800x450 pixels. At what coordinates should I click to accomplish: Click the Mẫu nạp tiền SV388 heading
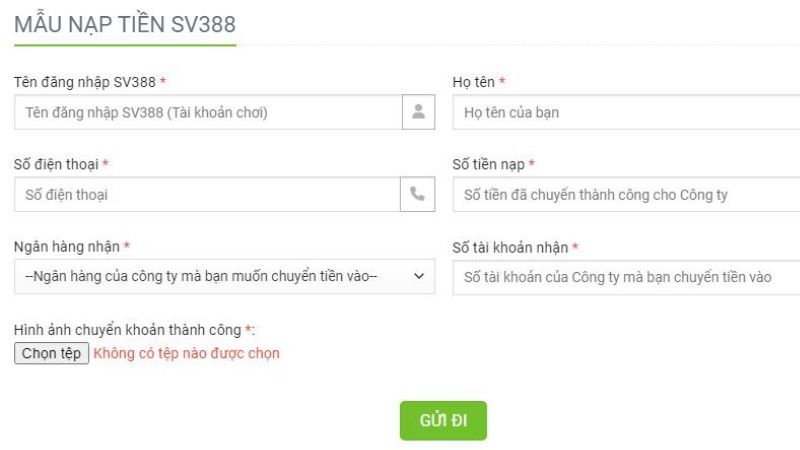[125, 24]
